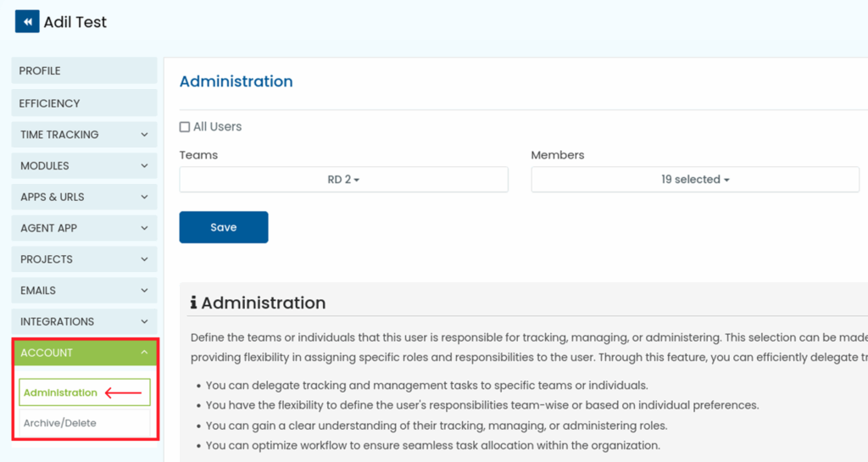
Task: Collapse the ACCOUNT section chevron
Action: (x=144, y=353)
